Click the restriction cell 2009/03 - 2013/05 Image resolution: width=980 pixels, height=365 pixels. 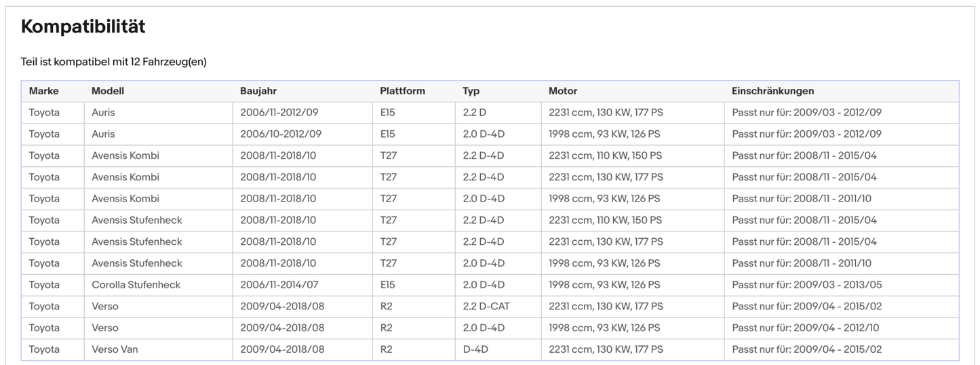(807, 285)
